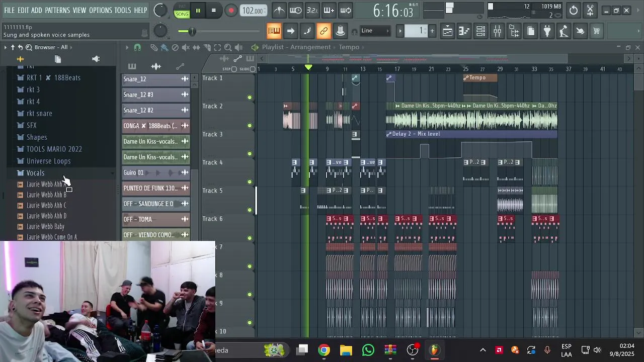Expand the SFX folder in browser

(x=31, y=125)
